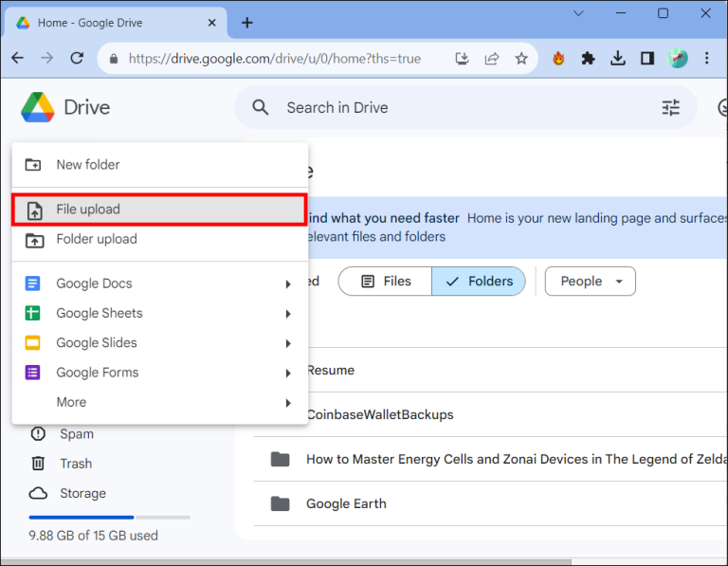728x566 pixels.
Task: Click the purple Google Forms icon
Action: pos(32,373)
